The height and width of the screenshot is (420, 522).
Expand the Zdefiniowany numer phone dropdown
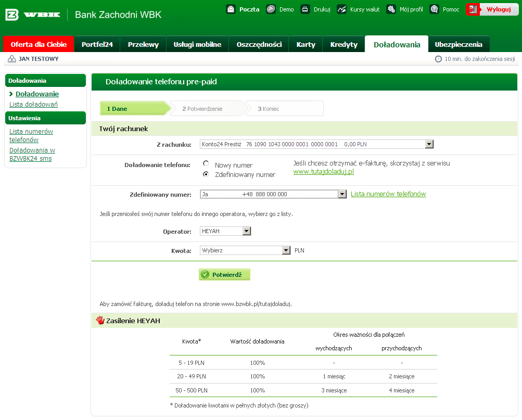tap(273, 194)
